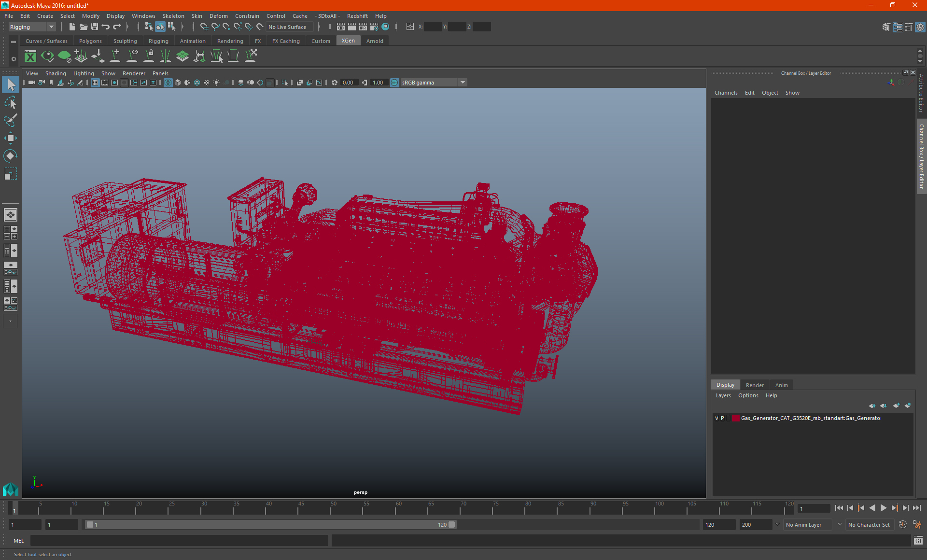Select the Gas_Generator_CAT_G3520E layer name
Viewport: 927px width, 560px height.
pyautogui.click(x=810, y=418)
